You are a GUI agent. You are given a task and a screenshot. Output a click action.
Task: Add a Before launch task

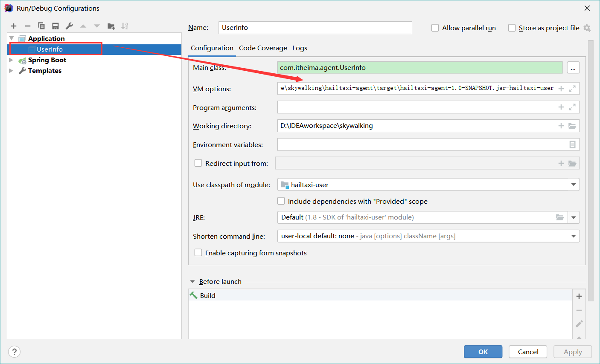[x=579, y=296]
